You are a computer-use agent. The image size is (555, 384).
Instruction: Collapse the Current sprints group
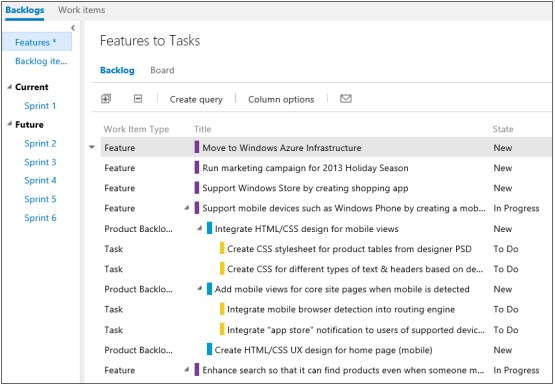[10, 87]
